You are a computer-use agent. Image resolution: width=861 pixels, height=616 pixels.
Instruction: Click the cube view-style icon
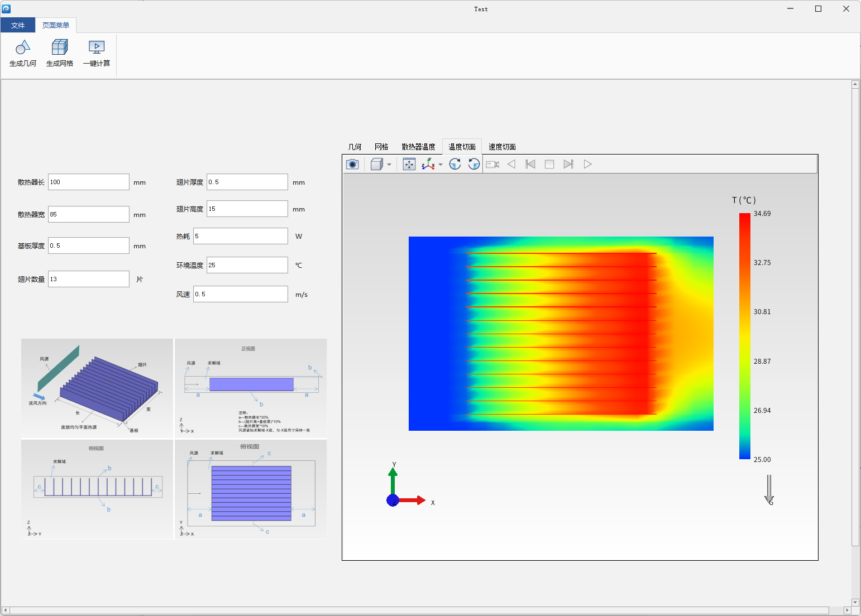(377, 164)
